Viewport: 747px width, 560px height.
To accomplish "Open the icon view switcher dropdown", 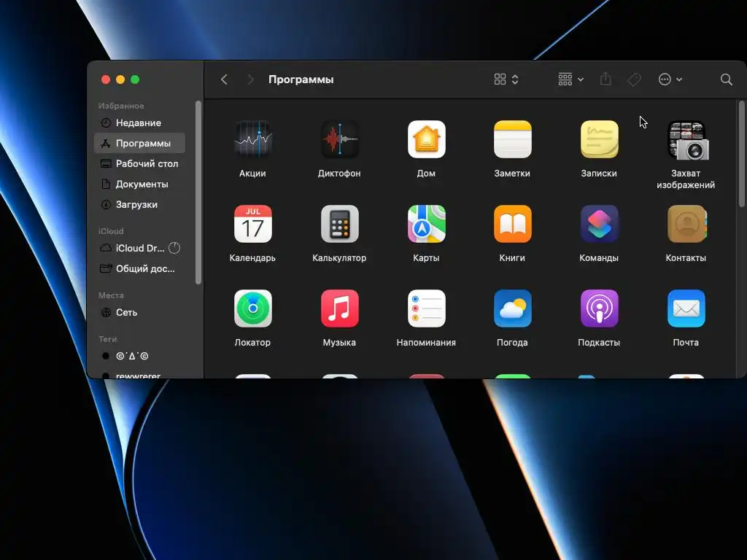I will tap(506, 79).
